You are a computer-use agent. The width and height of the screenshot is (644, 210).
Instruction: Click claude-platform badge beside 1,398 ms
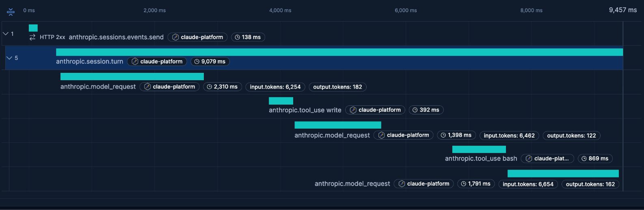pos(404,135)
